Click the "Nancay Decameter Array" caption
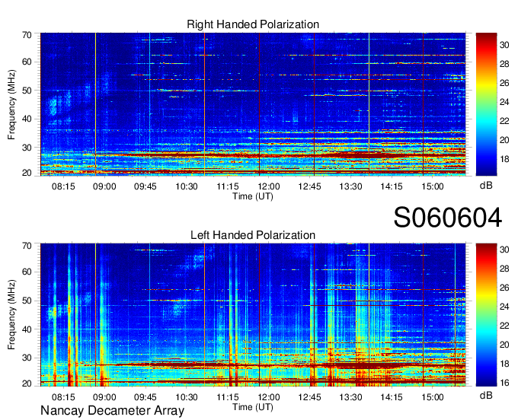 point(112,411)
